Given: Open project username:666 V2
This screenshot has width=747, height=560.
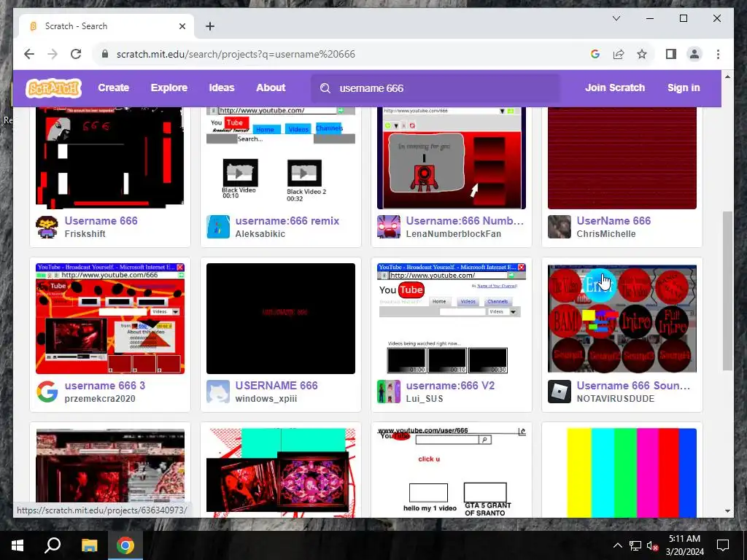Looking at the screenshot, I should 450,385.
